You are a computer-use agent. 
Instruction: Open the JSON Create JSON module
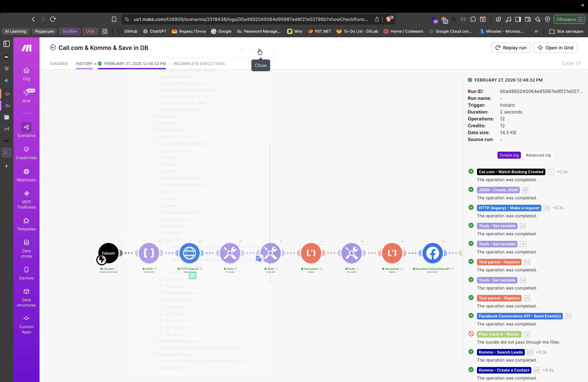(149, 253)
